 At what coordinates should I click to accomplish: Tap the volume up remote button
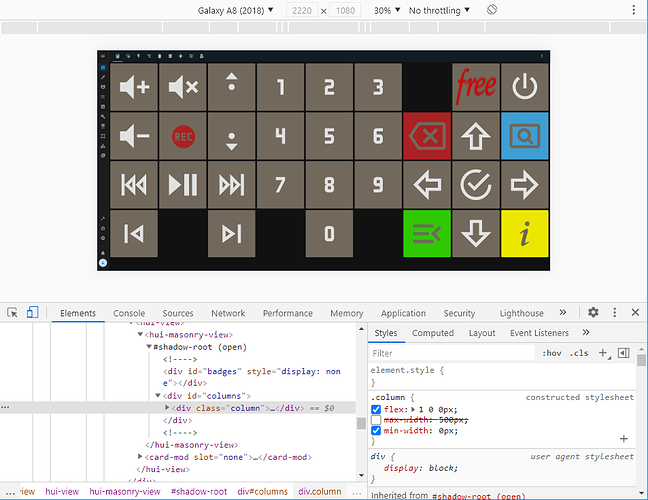(x=134, y=87)
